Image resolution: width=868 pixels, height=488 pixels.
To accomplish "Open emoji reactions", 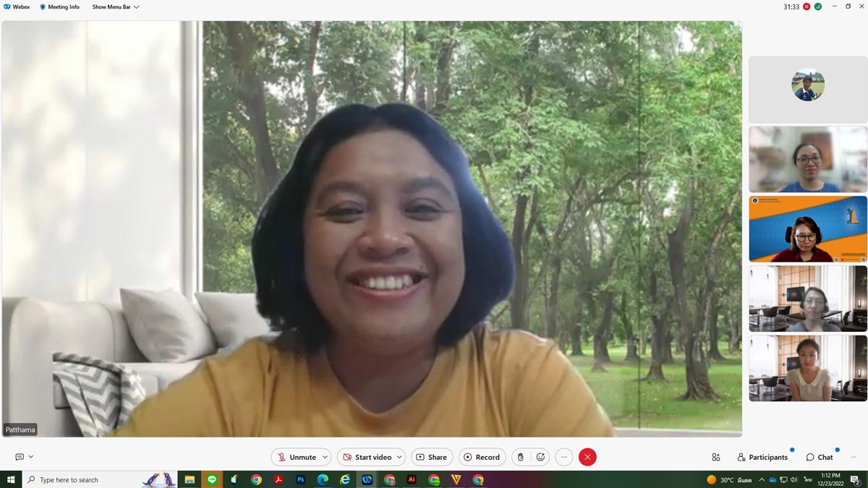I will click(540, 457).
